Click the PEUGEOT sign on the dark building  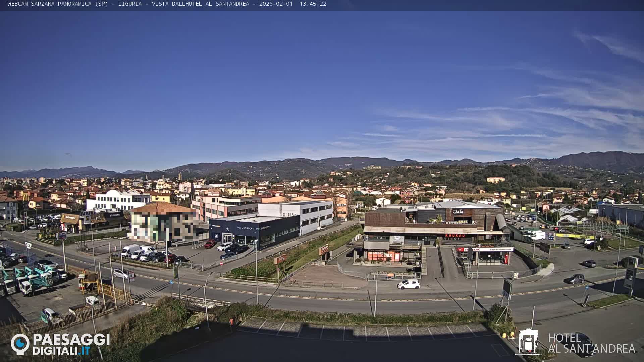(245, 228)
